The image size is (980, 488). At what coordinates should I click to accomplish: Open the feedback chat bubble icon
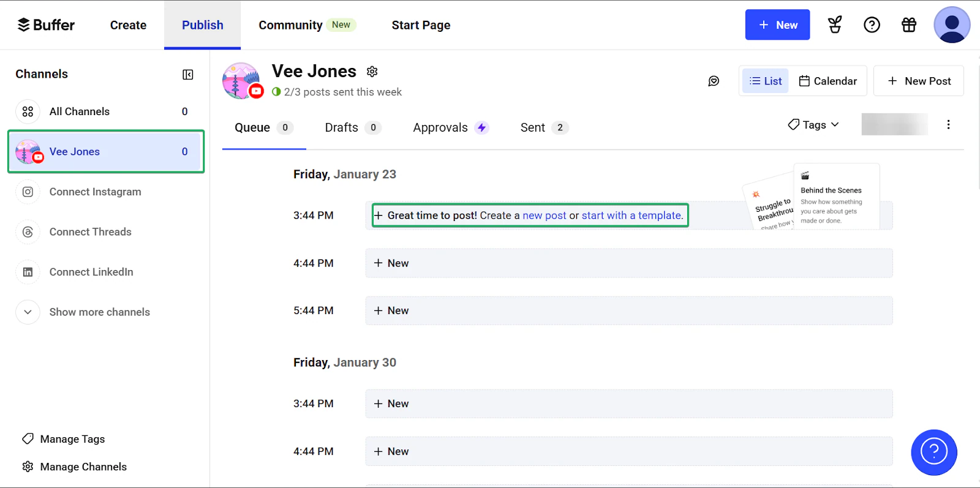[x=714, y=81]
